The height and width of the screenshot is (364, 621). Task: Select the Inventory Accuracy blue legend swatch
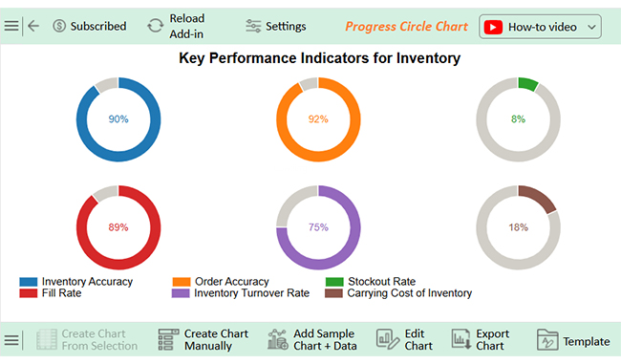29,282
